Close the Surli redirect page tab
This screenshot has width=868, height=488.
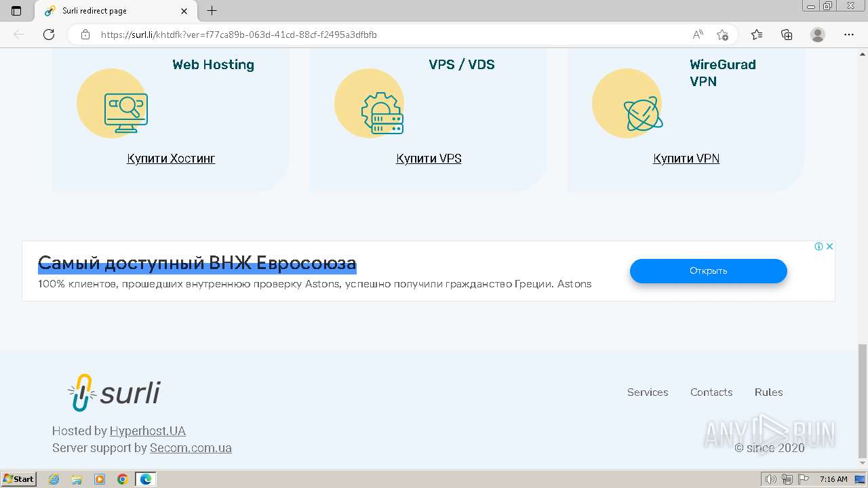184,11
